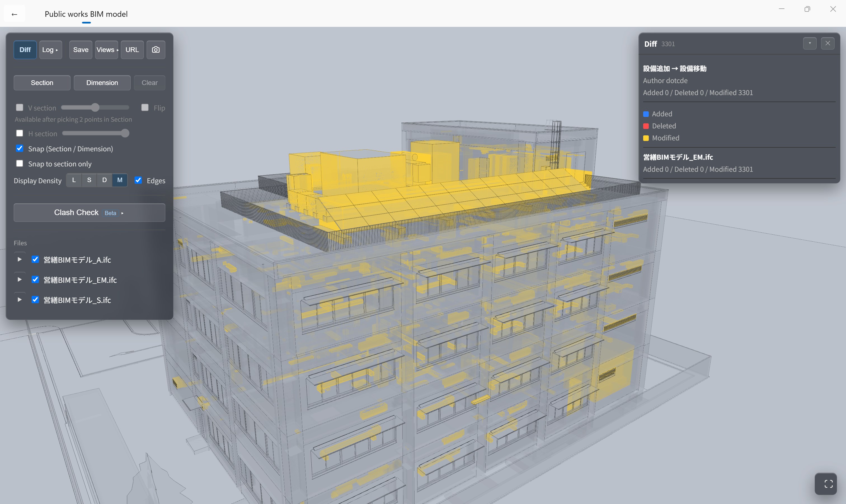The width and height of the screenshot is (846, 504).
Task: Click the Clear button
Action: coord(149,83)
